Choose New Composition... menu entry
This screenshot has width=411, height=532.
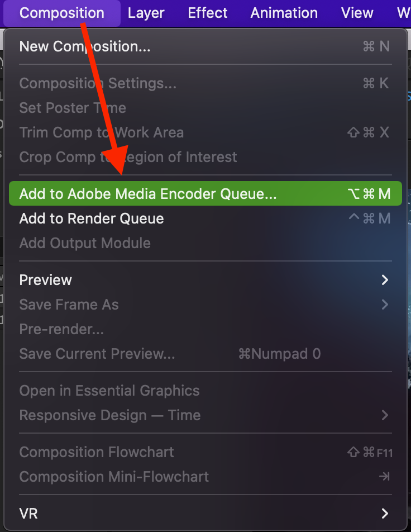(85, 46)
